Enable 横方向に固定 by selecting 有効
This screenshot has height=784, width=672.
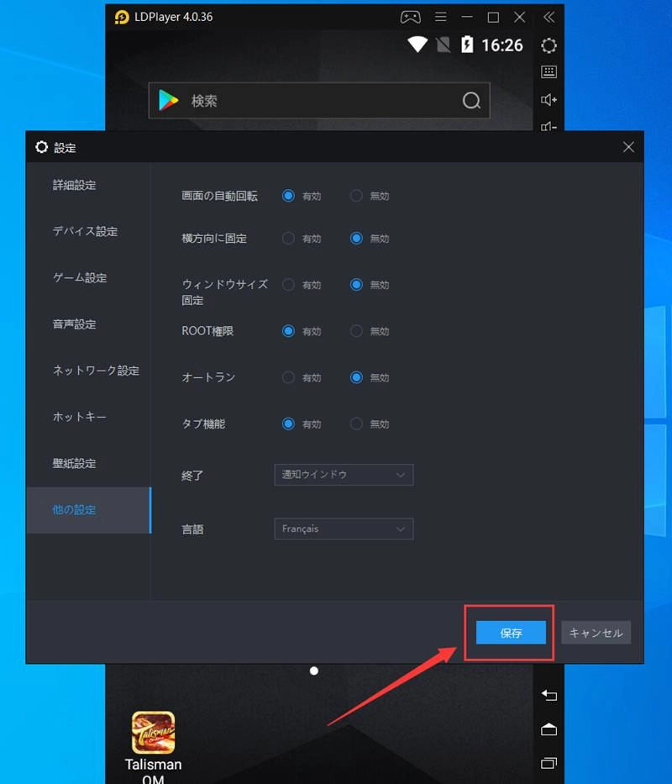(x=289, y=239)
